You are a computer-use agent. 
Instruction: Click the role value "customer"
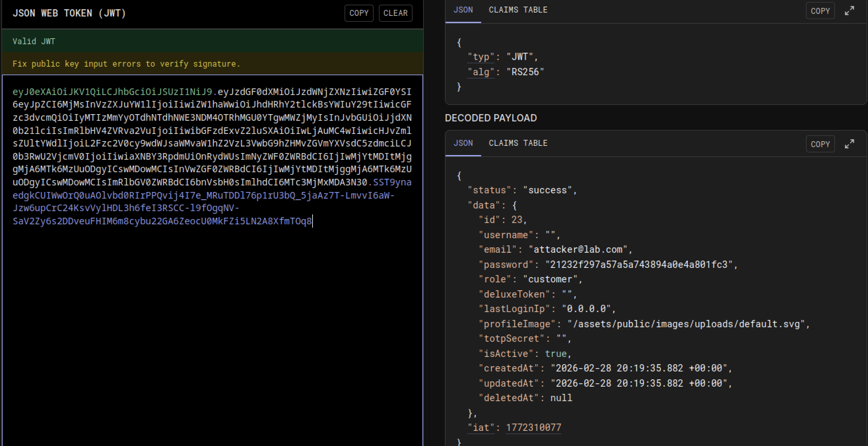(550, 279)
